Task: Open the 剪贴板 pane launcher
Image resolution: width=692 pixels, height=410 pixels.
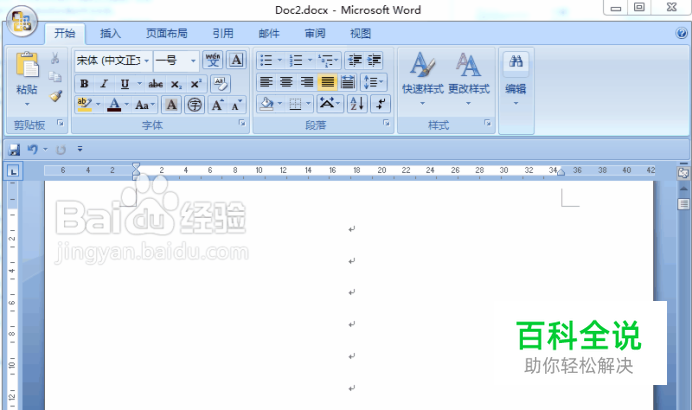Action: (60, 123)
